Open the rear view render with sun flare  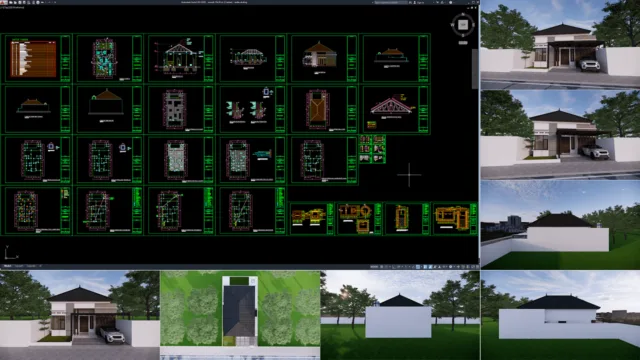coord(400,315)
